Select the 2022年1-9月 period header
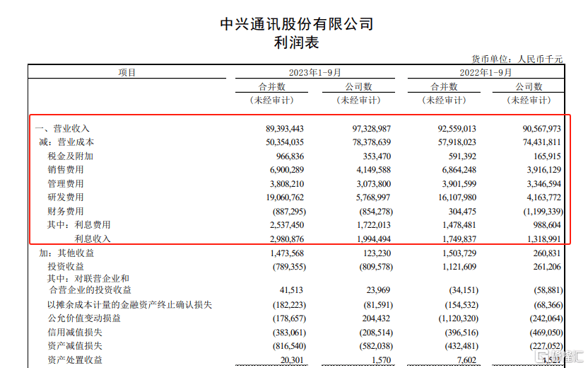Screen dimensions: 588x368 486,72
